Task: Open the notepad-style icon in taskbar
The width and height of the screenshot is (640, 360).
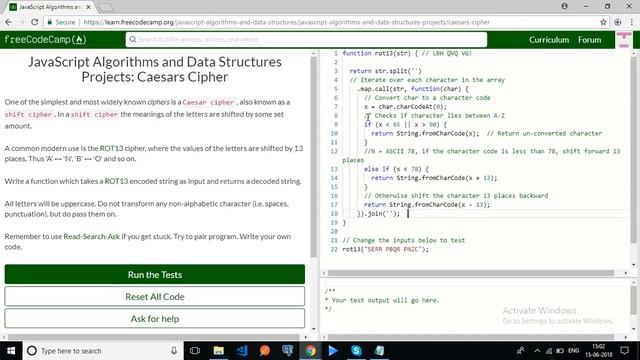Action: [379, 351]
